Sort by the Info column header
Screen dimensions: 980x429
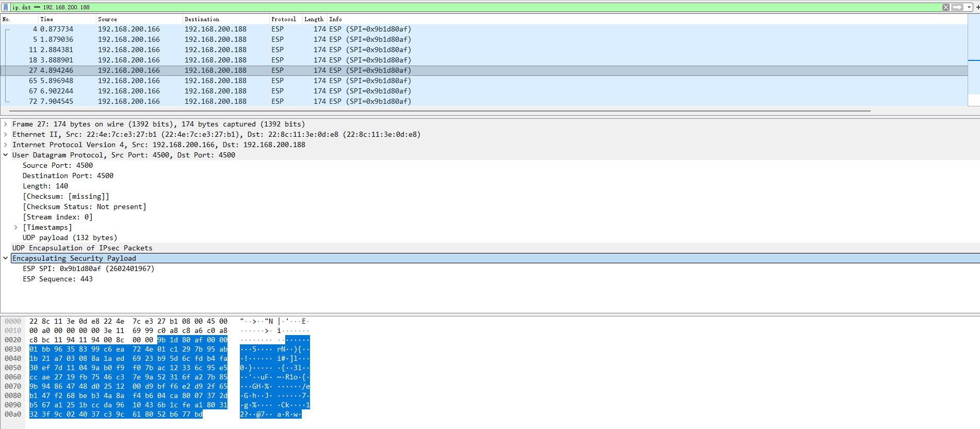647,19
